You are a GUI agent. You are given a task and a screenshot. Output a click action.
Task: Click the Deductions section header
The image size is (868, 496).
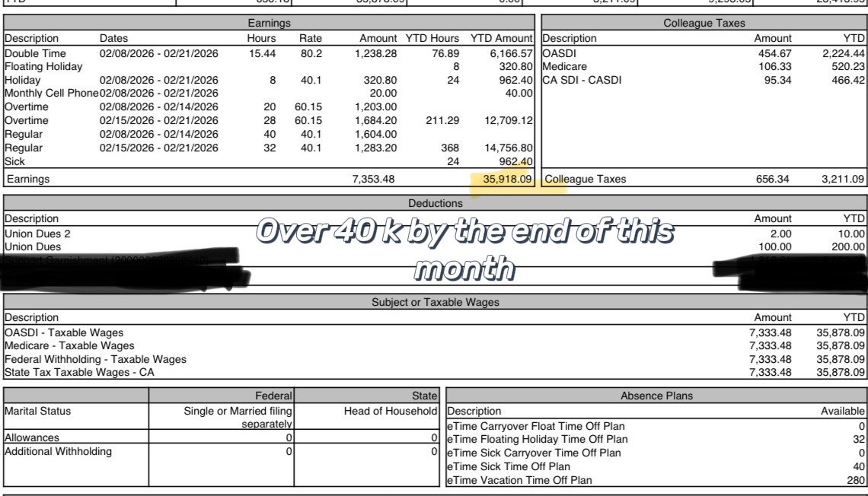(x=435, y=203)
